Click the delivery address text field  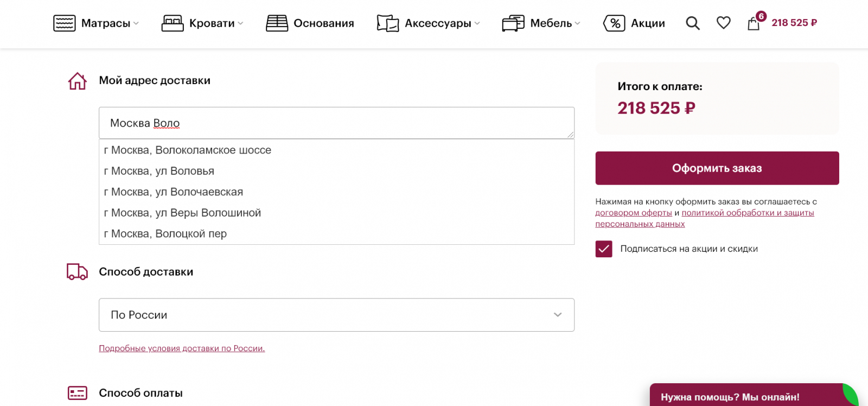tap(336, 123)
